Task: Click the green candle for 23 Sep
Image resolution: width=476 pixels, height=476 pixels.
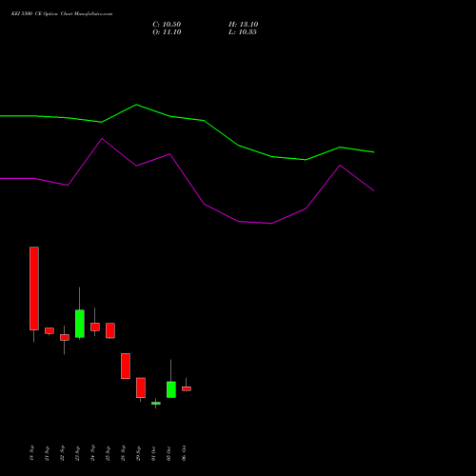Action: tap(80, 324)
